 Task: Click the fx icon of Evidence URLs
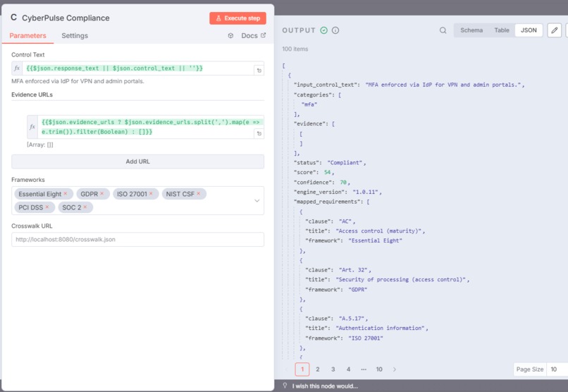click(32, 127)
